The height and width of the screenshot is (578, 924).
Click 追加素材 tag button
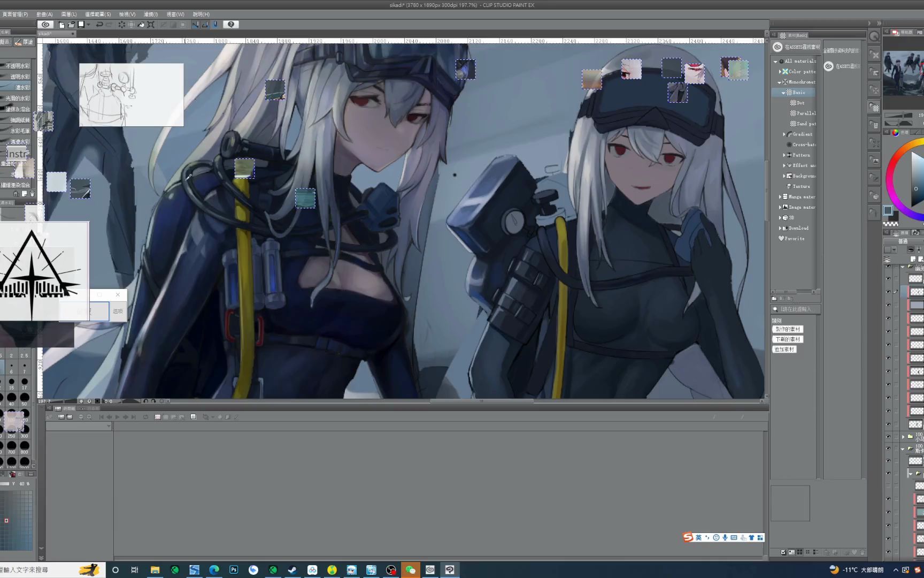(784, 349)
